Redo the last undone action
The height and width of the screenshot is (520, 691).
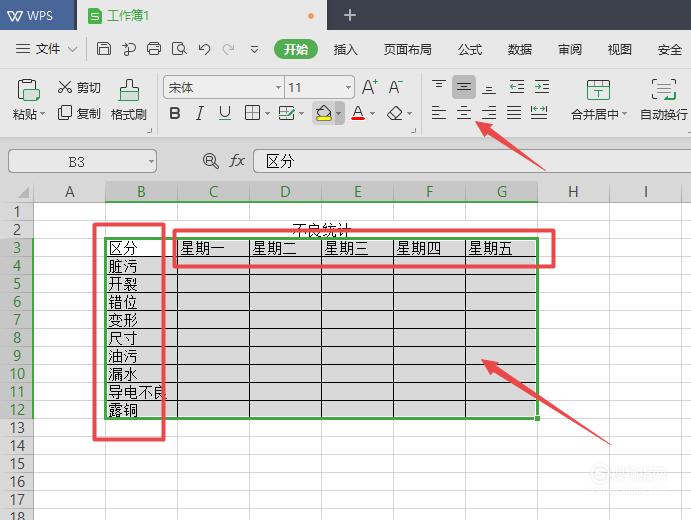[x=228, y=49]
